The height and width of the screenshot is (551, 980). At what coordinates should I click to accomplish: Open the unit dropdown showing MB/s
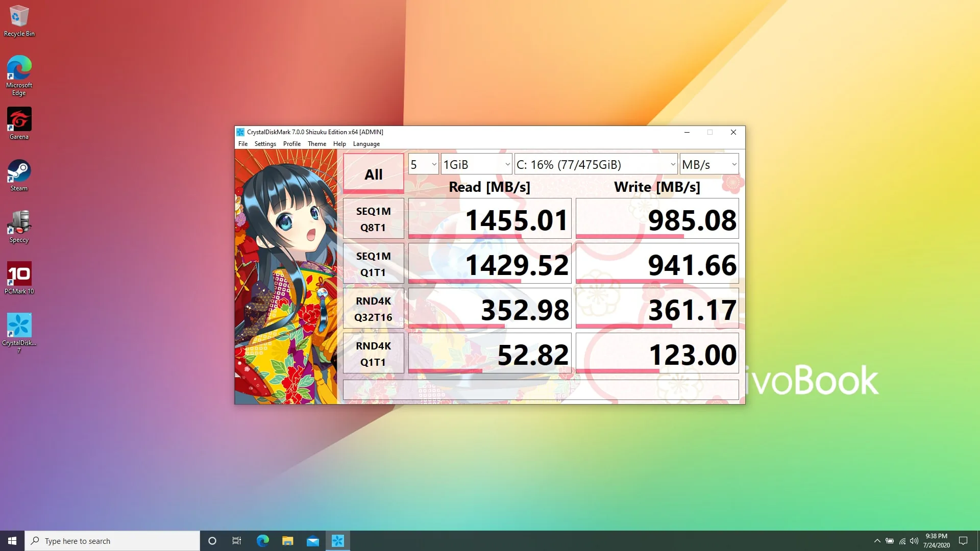(x=709, y=164)
